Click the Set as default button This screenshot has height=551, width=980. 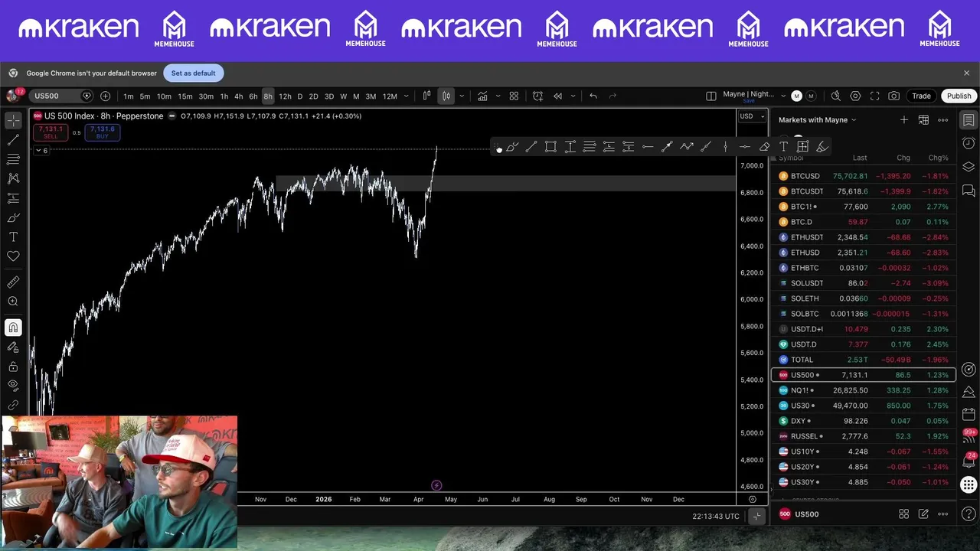pyautogui.click(x=193, y=73)
